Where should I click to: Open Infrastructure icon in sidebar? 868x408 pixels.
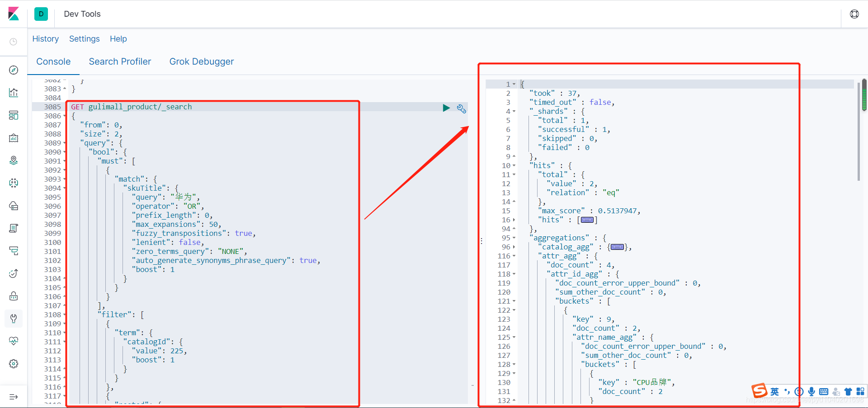click(14, 206)
